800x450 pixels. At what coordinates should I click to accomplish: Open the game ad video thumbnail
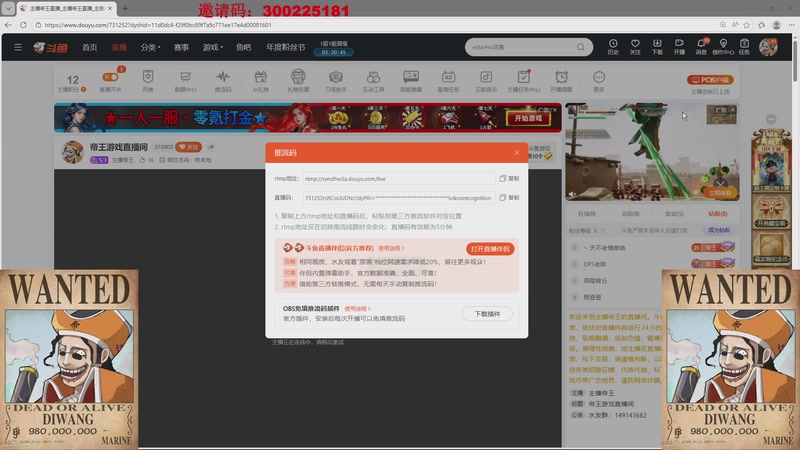point(652,152)
